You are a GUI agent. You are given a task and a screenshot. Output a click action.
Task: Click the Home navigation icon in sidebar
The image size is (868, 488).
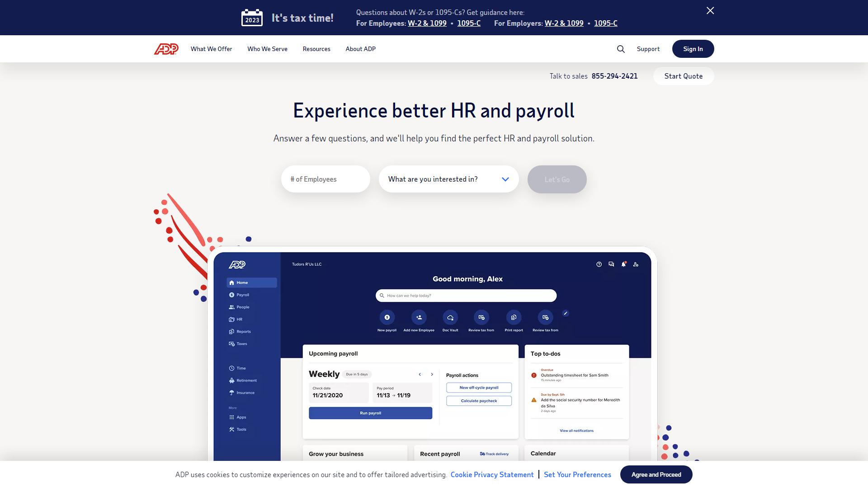pyautogui.click(x=231, y=282)
